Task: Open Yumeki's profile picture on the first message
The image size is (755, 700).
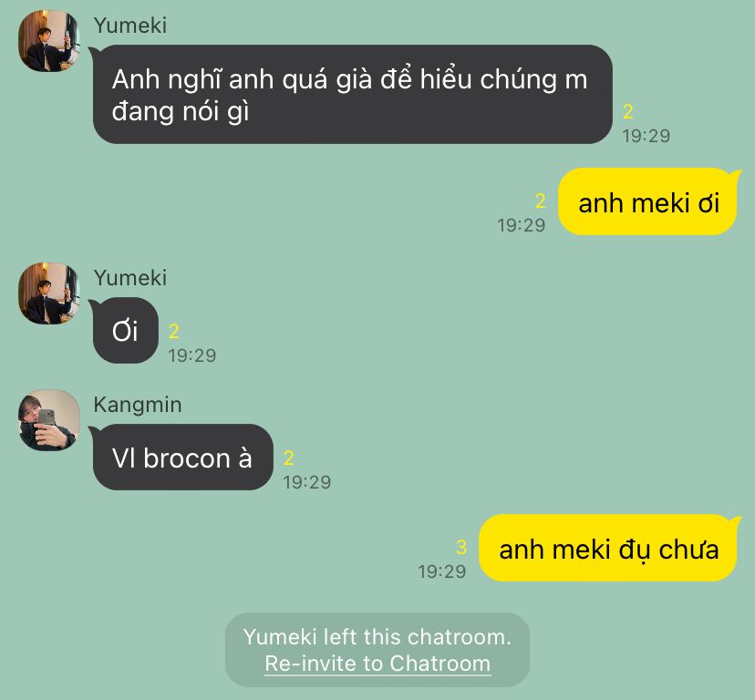Action: coord(49,41)
